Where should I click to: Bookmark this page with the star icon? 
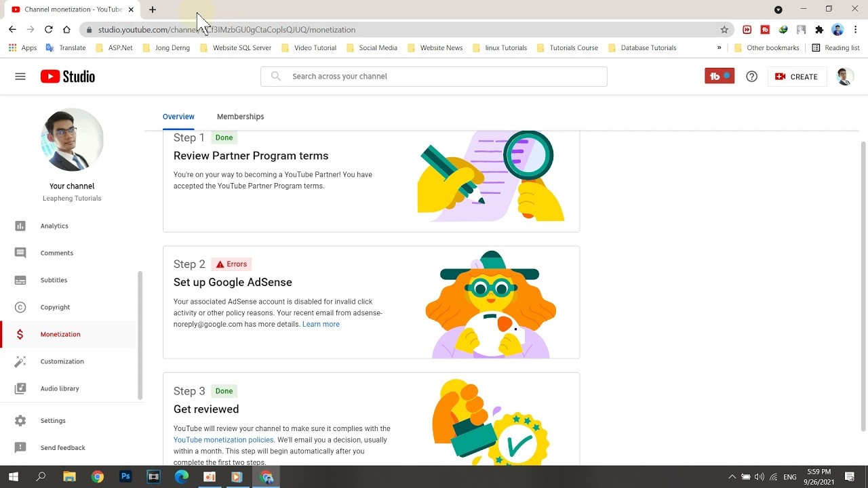[724, 30]
